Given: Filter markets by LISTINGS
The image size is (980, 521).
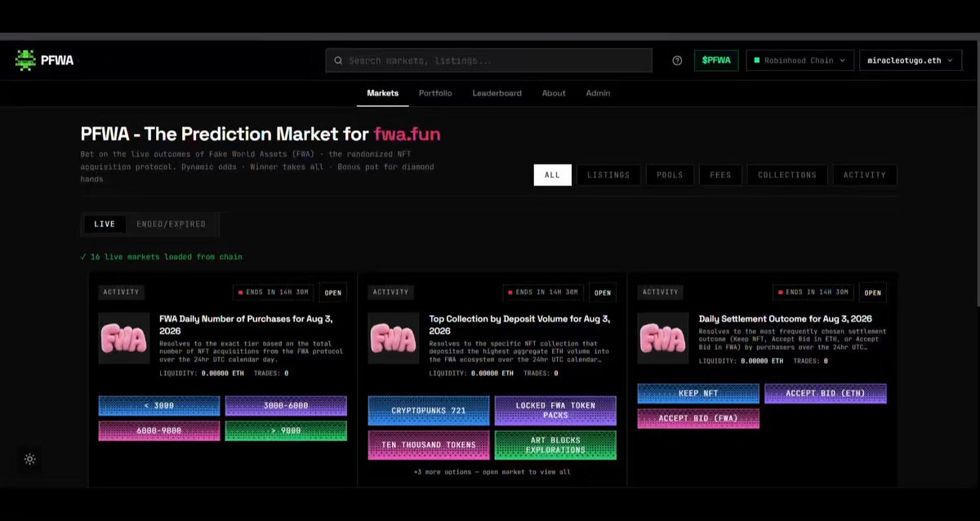Looking at the screenshot, I should 608,175.
